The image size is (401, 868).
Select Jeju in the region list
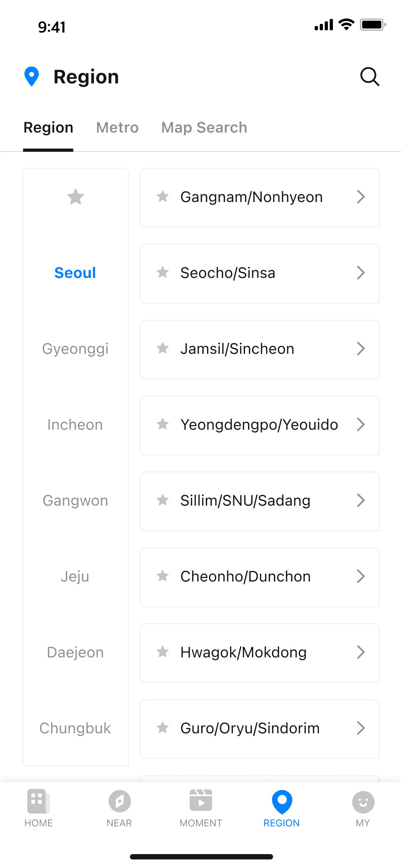pyautogui.click(x=75, y=577)
